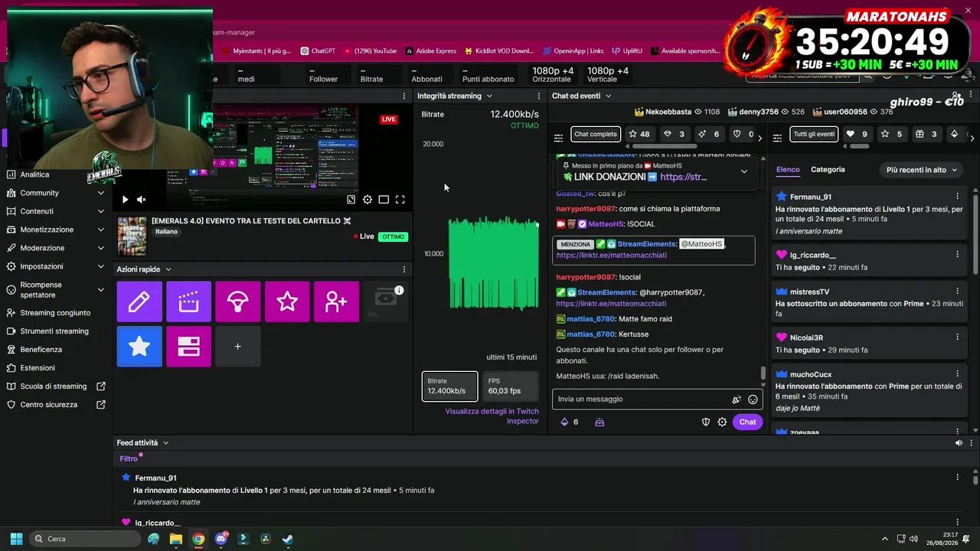Open channel points balance showing 6
This screenshot has height=551, width=980.
pyautogui.click(x=570, y=422)
